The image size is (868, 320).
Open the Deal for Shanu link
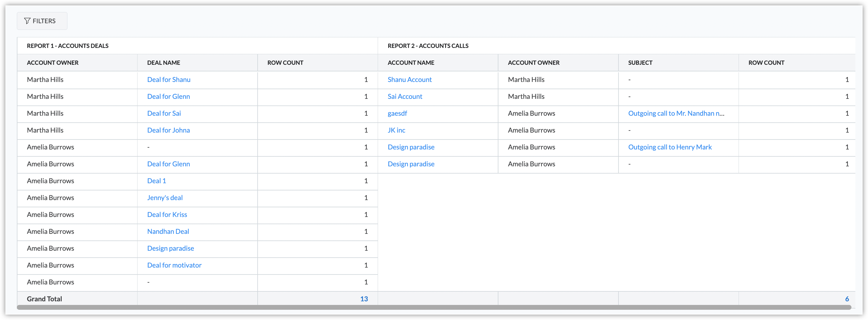(169, 80)
